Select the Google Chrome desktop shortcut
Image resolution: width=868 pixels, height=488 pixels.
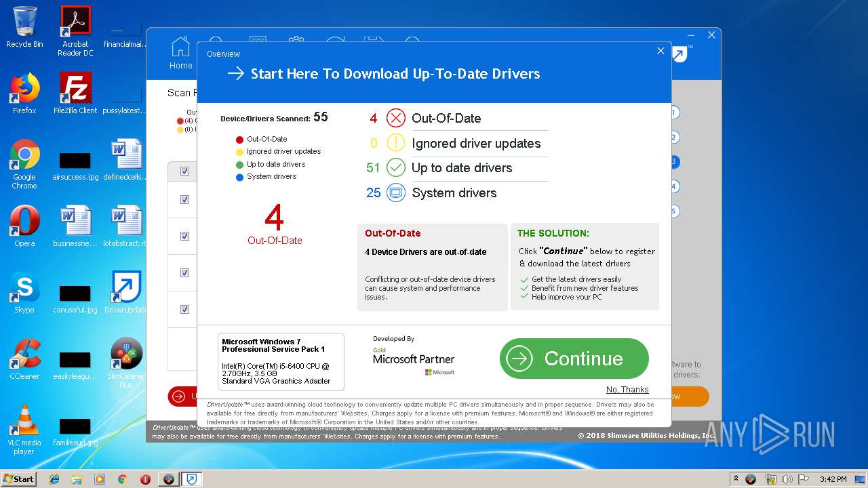pos(24,164)
